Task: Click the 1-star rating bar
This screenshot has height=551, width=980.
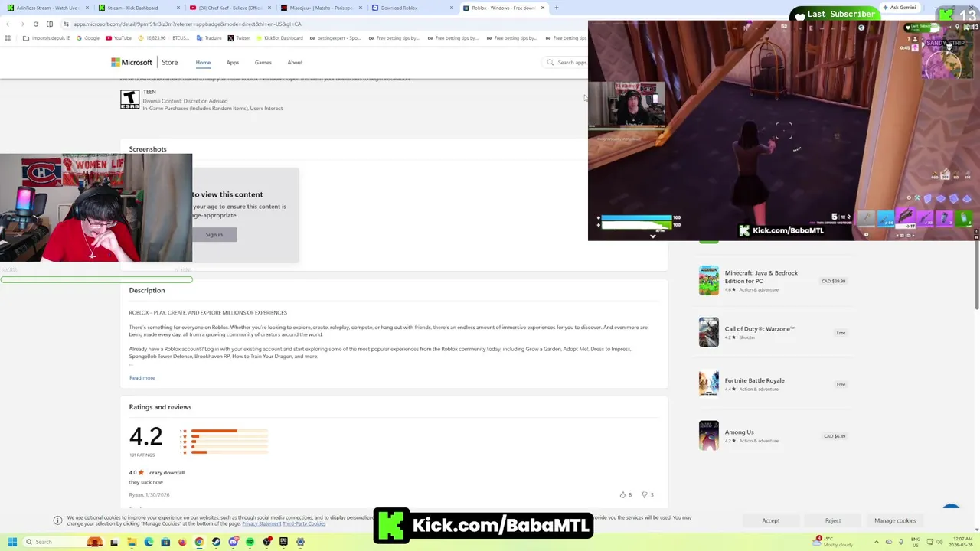Action: click(x=230, y=452)
